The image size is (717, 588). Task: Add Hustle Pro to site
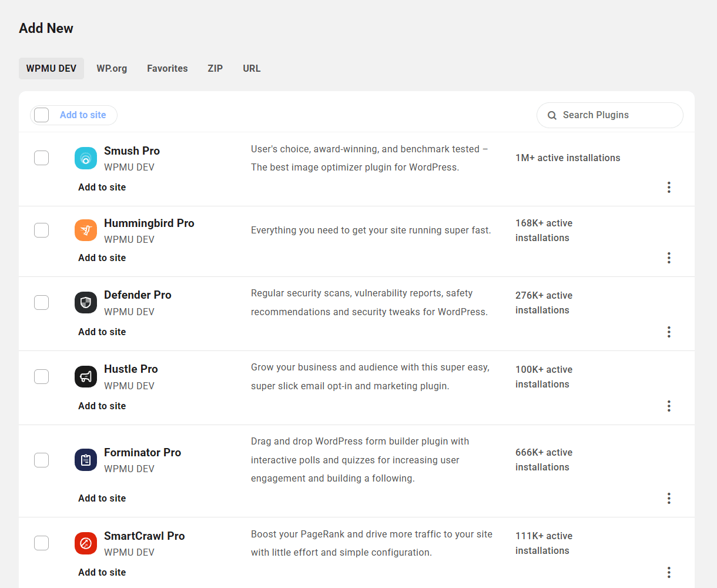[x=102, y=406]
